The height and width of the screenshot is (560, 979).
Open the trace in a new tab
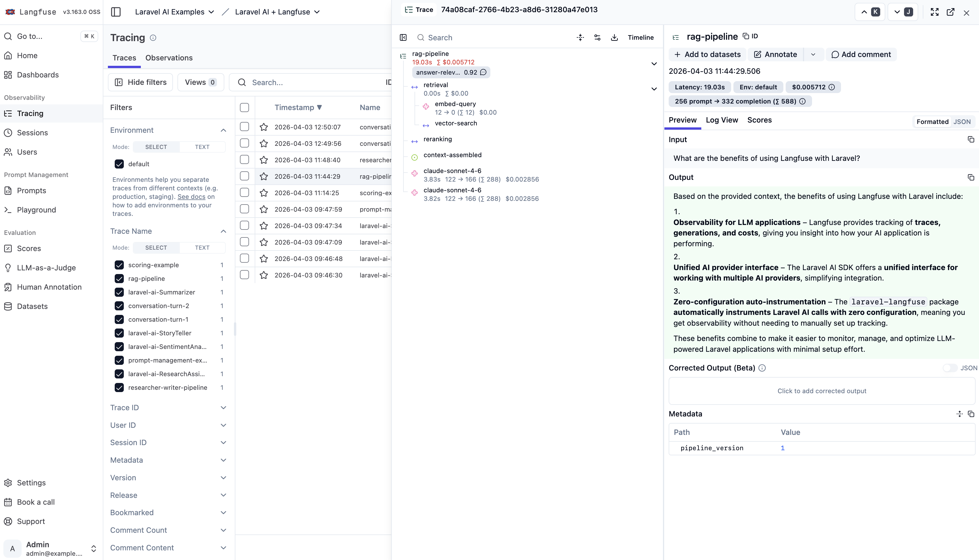click(951, 12)
